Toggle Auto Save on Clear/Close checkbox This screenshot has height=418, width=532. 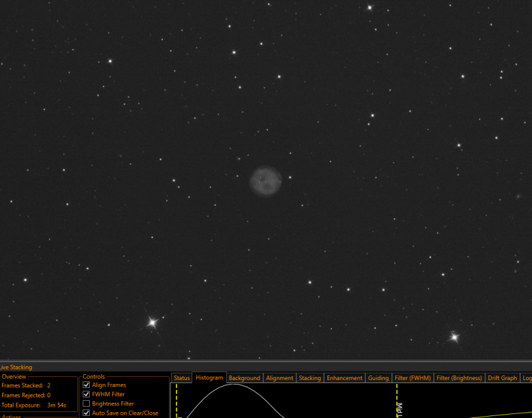pyautogui.click(x=86, y=413)
